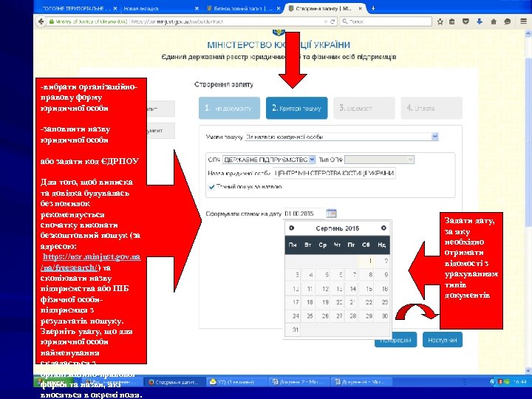Image resolution: width=532 pixels, height=399 pixels.
Task: Go to previous month in date picker
Action: pos(291,228)
